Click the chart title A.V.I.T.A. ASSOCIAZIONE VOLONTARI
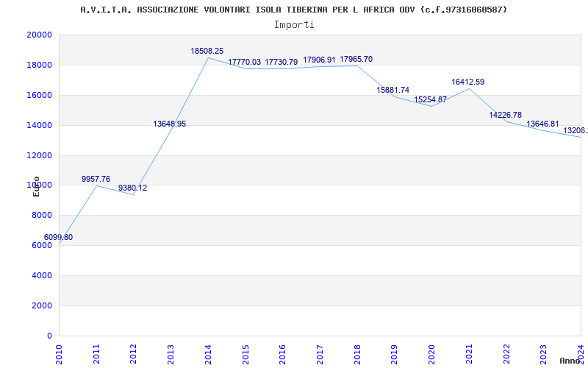588x368 pixels. [x=293, y=10]
